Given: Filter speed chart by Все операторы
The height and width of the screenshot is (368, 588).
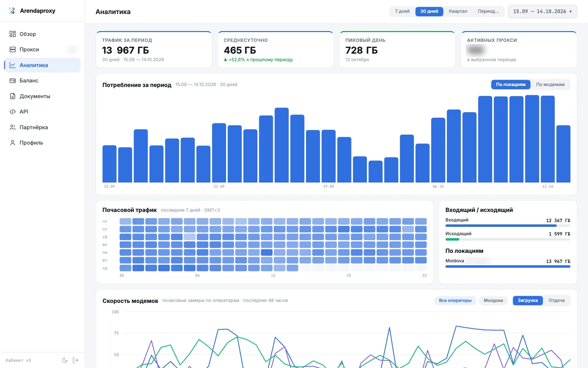Looking at the screenshot, I should point(455,301).
